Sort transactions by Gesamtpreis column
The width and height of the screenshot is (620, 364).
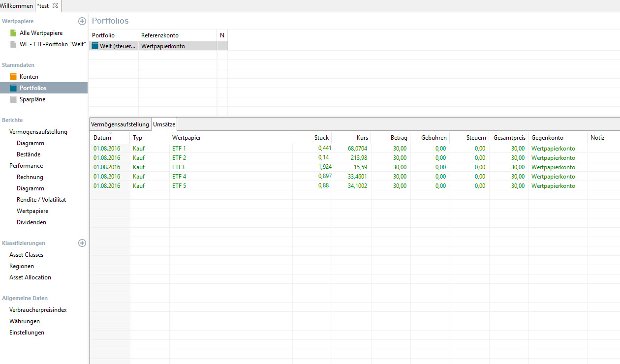click(509, 138)
